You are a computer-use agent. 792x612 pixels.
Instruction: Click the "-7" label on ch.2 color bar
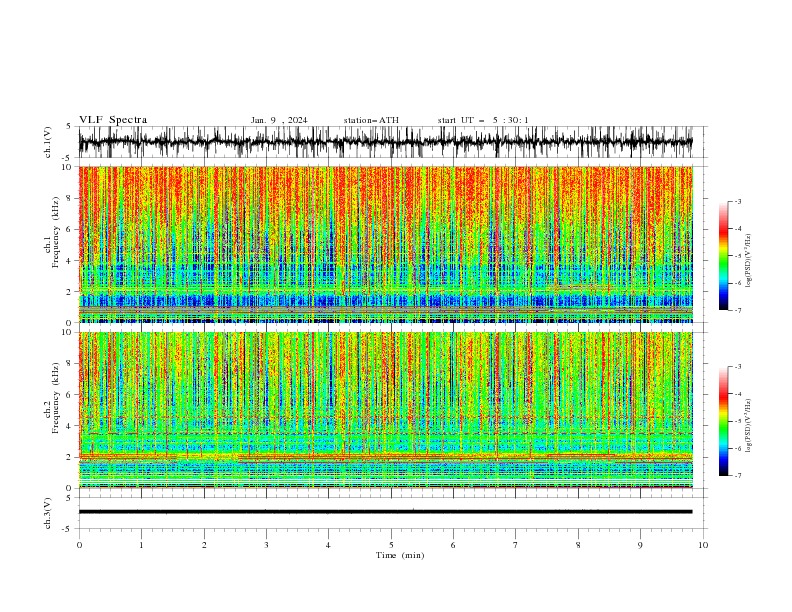coord(738,476)
